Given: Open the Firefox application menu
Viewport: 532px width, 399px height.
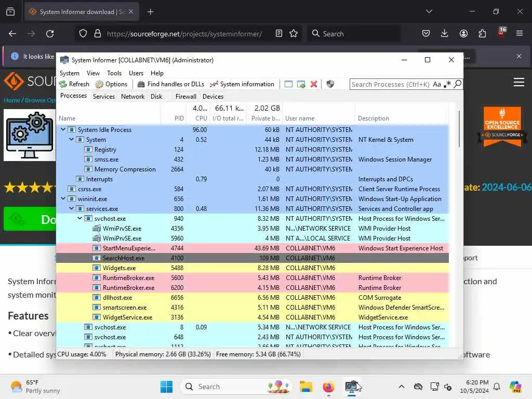Looking at the screenshot, I should click(x=520, y=33).
